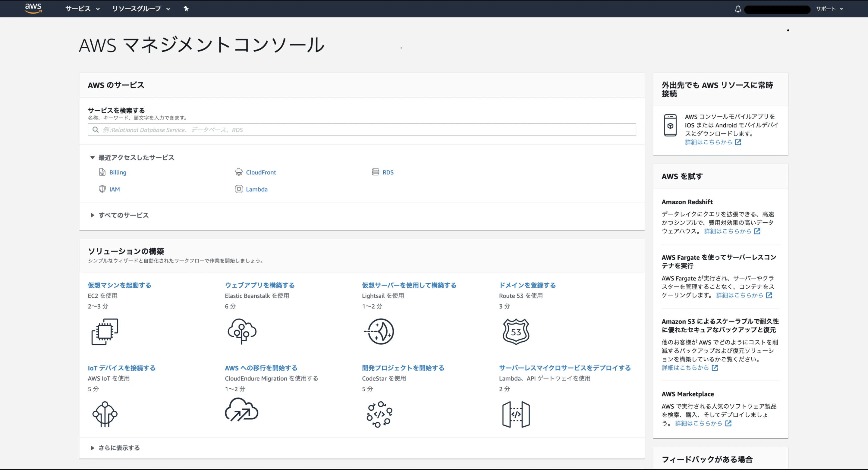
Task: Click the Route 53 shield icon
Action: [x=516, y=331]
